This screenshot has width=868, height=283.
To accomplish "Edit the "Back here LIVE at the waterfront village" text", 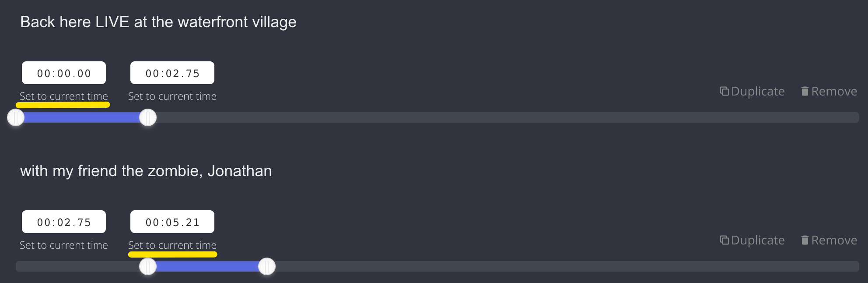I will tap(158, 22).
